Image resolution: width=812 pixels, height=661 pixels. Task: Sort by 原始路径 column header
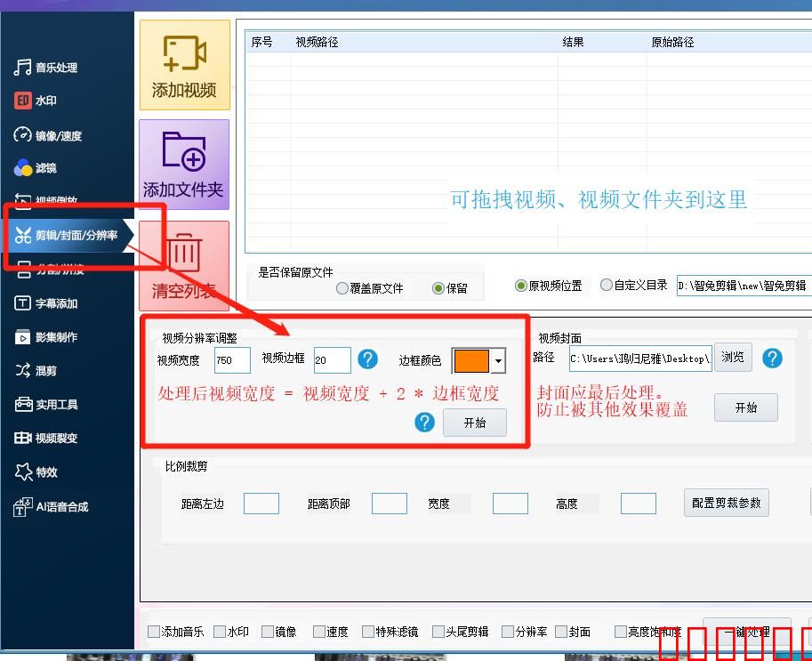pos(672,42)
